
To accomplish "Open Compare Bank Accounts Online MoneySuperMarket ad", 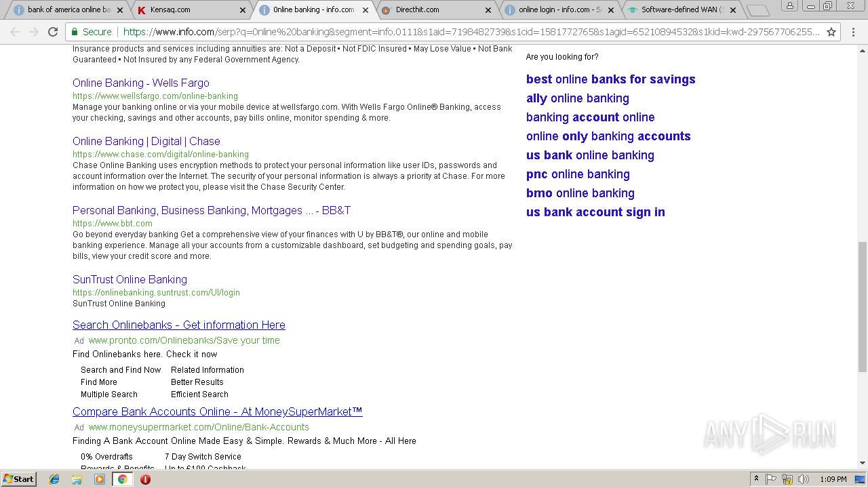I will click(x=218, y=411).
